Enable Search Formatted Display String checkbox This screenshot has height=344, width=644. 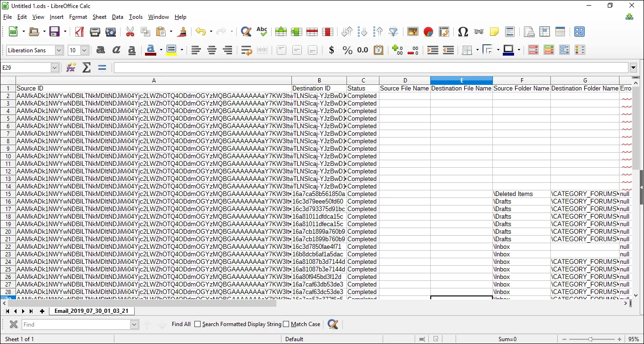point(198,324)
